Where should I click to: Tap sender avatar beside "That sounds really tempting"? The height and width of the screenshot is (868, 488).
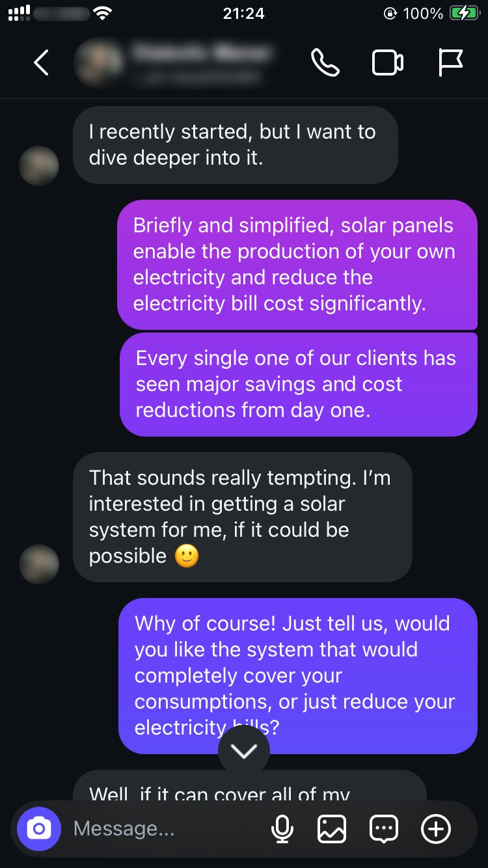point(39,563)
